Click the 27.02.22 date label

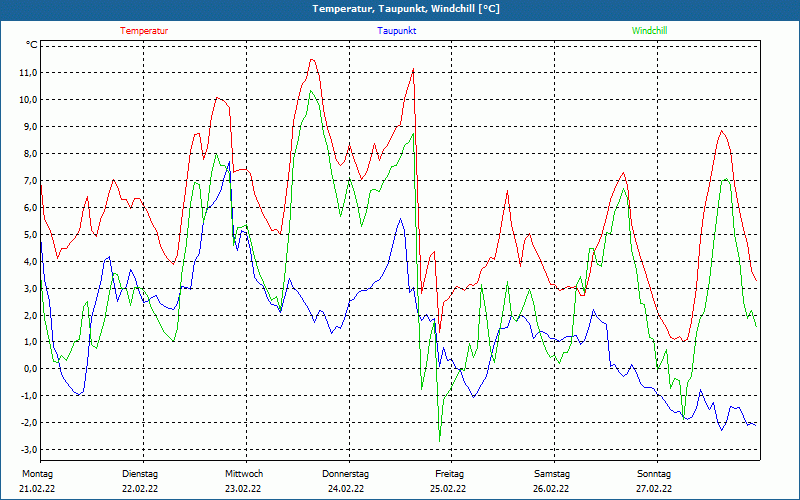click(x=654, y=489)
